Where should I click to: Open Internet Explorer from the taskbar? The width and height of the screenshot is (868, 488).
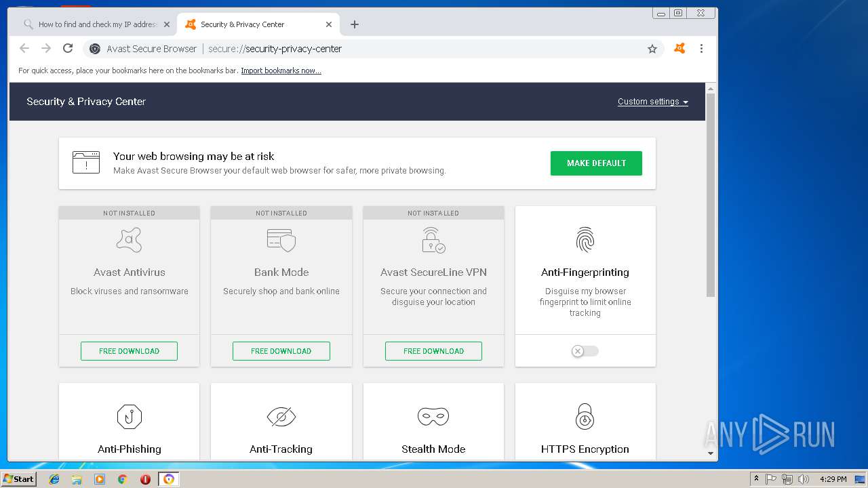pyautogui.click(x=54, y=479)
